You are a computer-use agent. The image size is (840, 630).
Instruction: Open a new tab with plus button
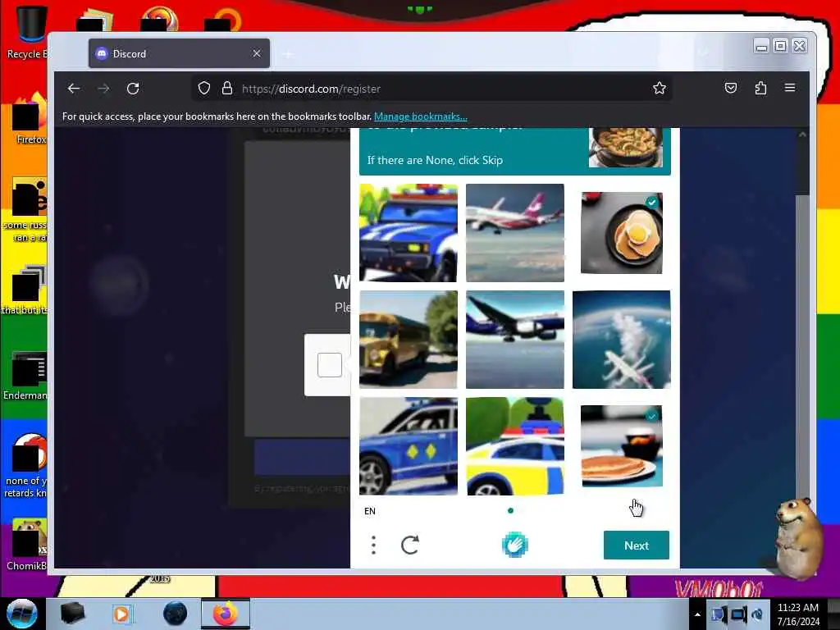288,54
